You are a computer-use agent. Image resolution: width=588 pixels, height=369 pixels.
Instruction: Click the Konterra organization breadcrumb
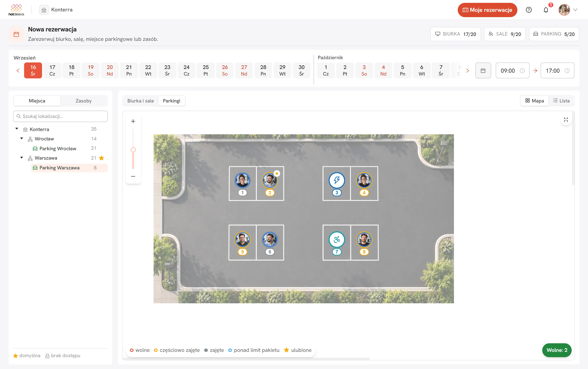click(x=56, y=10)
